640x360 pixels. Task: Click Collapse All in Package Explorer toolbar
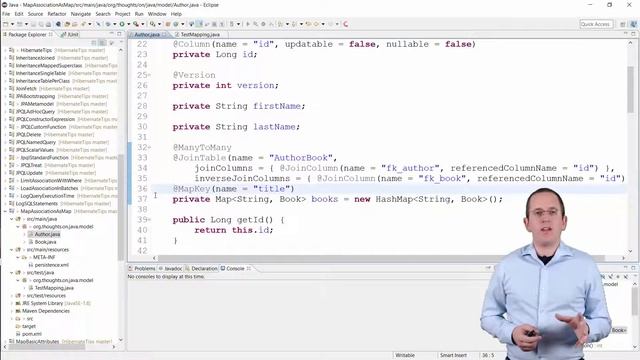pos(94,43)
